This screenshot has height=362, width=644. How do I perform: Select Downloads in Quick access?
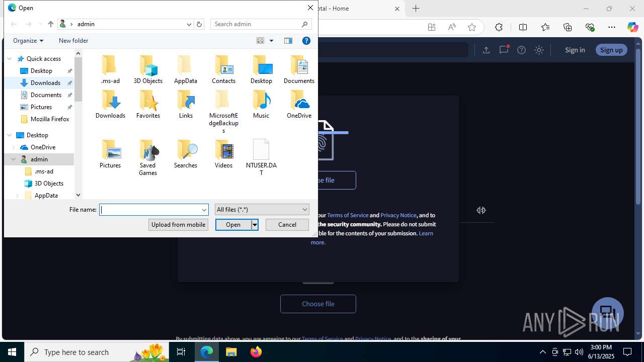pos(45,83)
